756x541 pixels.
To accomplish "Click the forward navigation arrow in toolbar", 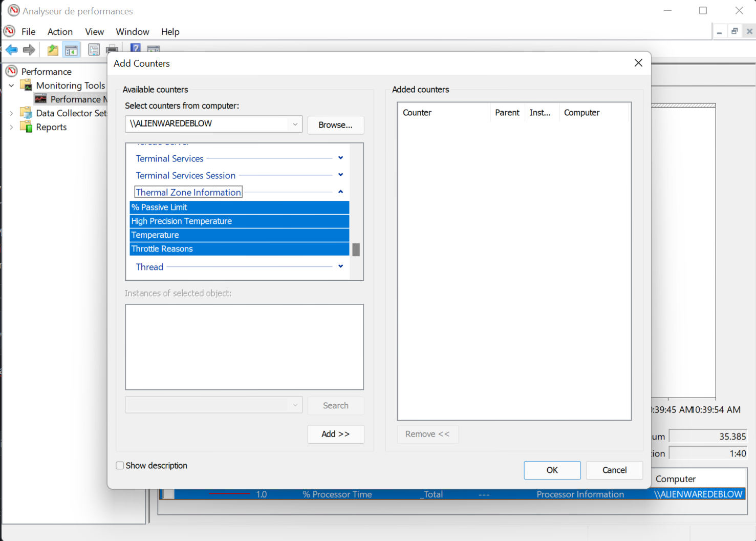I will [x=29, y=49].
